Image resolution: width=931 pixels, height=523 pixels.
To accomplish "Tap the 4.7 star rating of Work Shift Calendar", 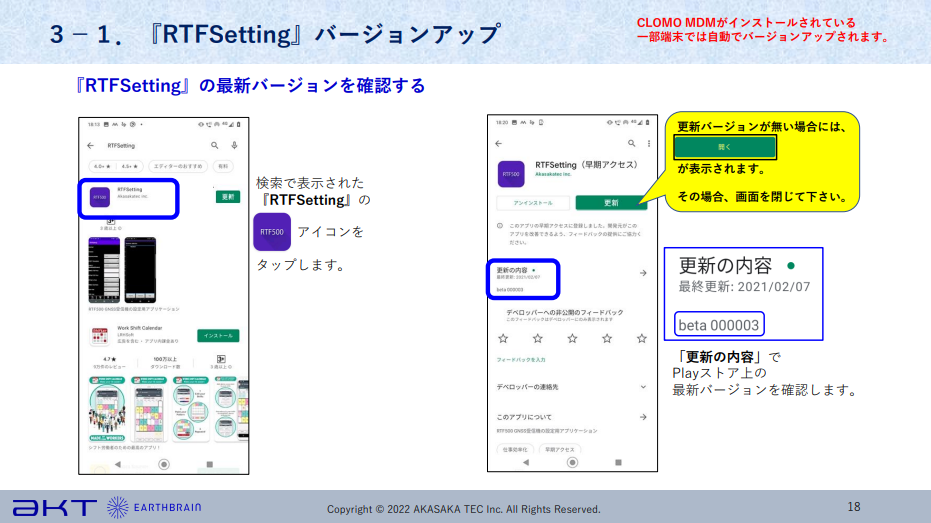I will 110,359.
